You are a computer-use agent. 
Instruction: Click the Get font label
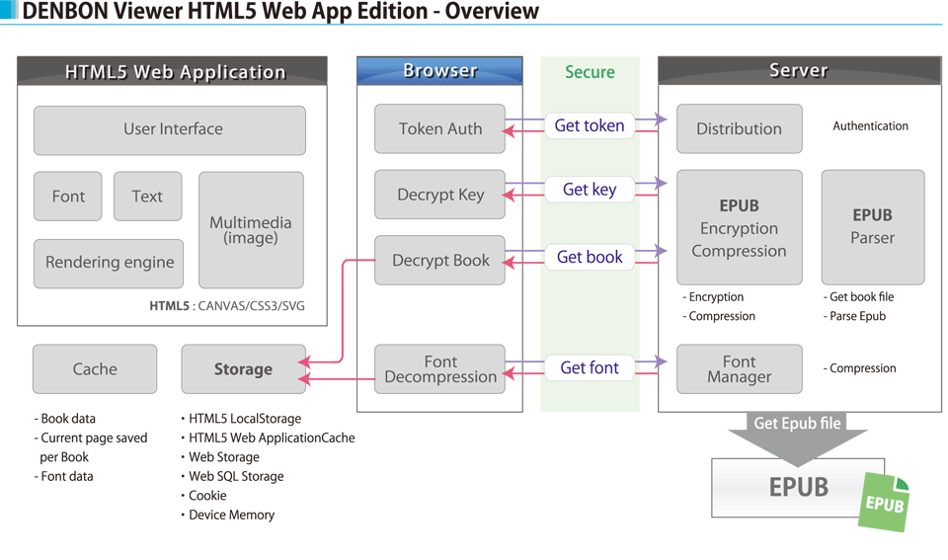point(590,367)
